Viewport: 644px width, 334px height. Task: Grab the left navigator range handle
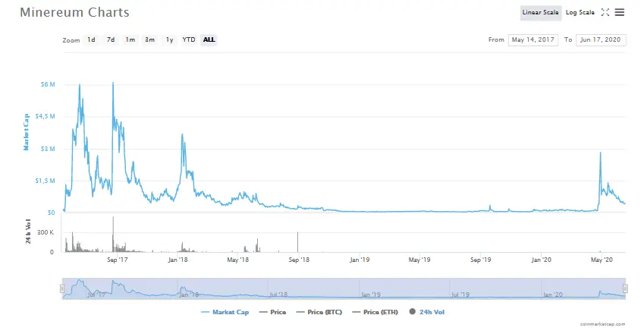[x=62, y=288]
